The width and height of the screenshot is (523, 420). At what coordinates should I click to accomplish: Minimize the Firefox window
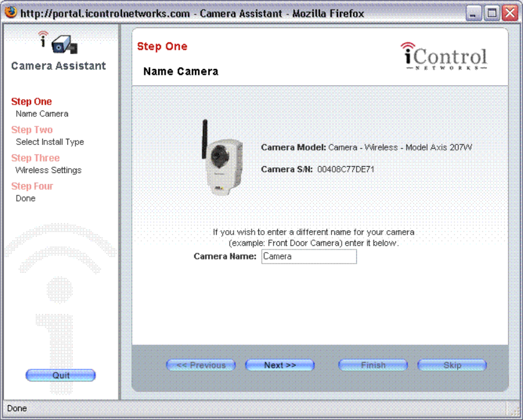473,13
